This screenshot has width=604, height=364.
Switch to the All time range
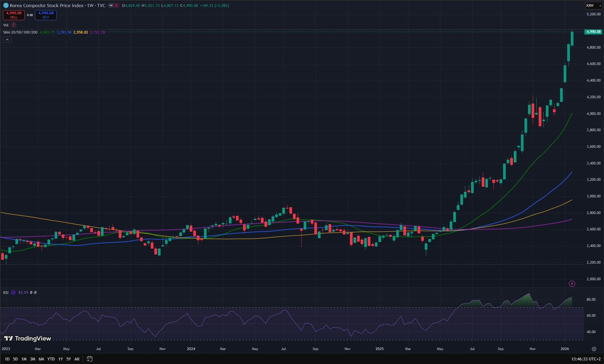(x=77, y=359)
